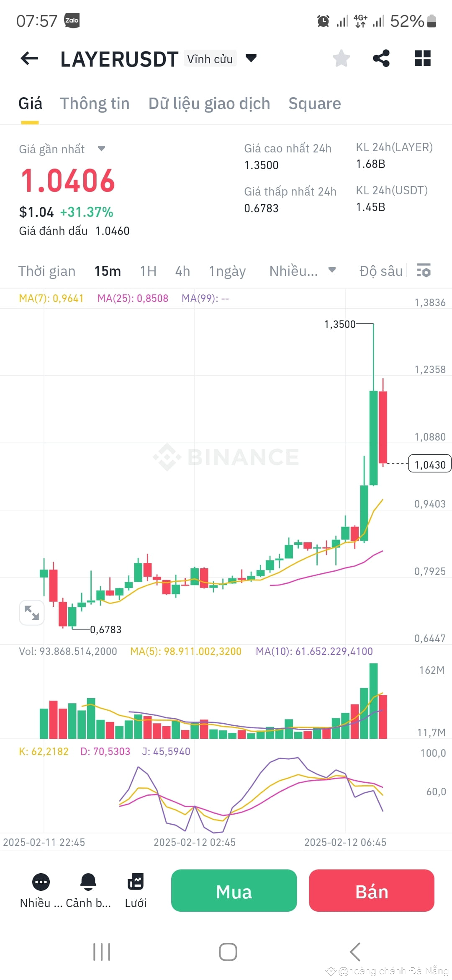This screenshot has width=452, height=980.
Task: Open the Square tab
Action: point(315,103)
